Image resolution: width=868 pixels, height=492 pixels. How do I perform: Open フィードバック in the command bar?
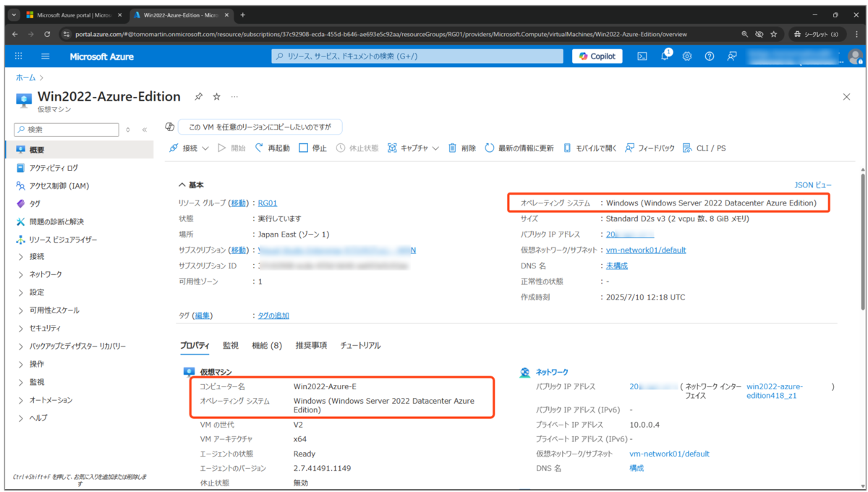pyautogui.click(x=650, y=148)
